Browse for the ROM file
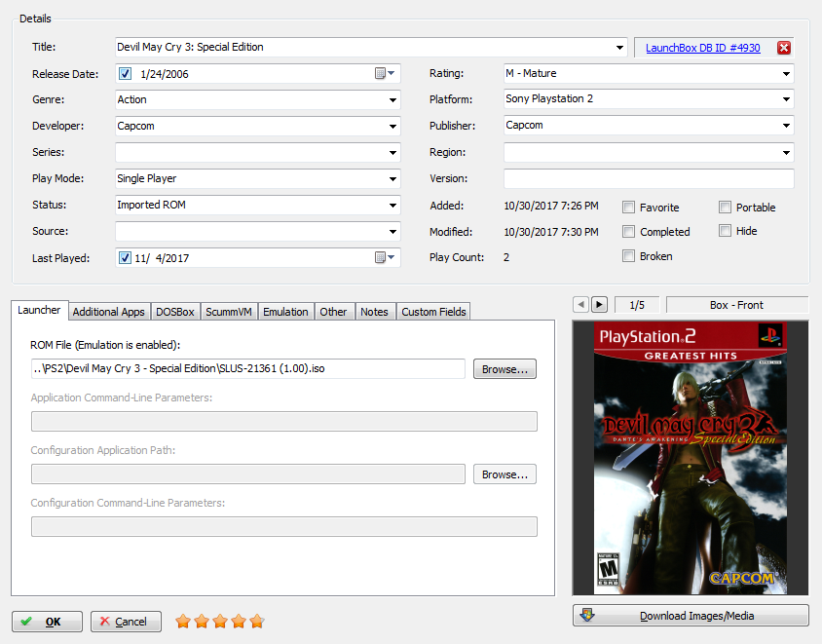This screenshot has height=644, width=822. point(504,368)
